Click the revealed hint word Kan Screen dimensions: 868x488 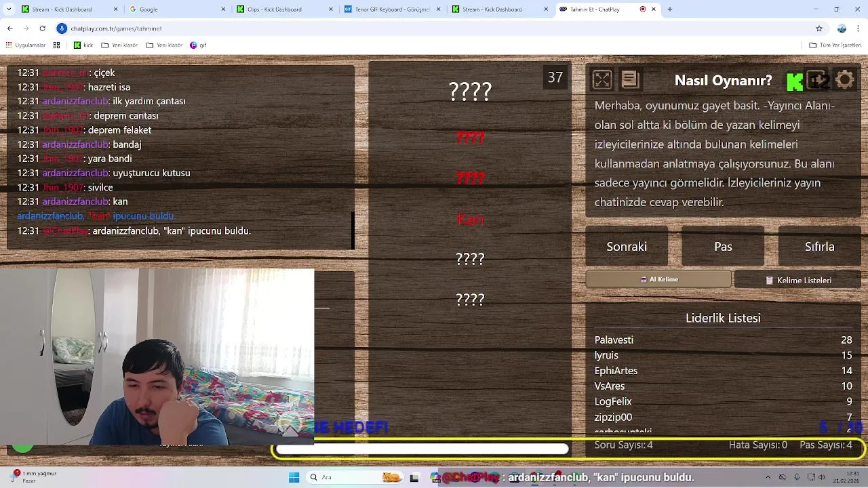pyautogui.click(x=470, y=219)
